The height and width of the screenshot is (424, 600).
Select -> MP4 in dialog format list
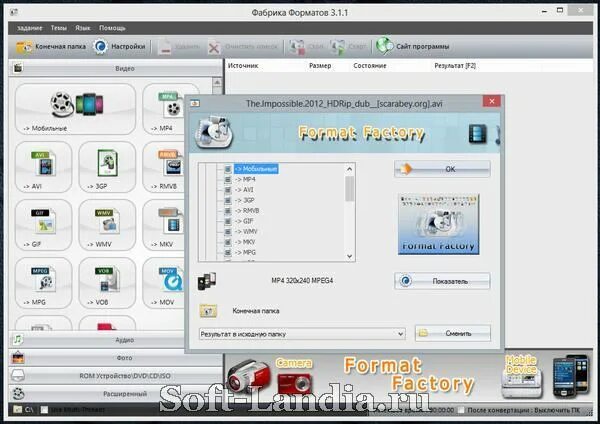tap(245, 179)
